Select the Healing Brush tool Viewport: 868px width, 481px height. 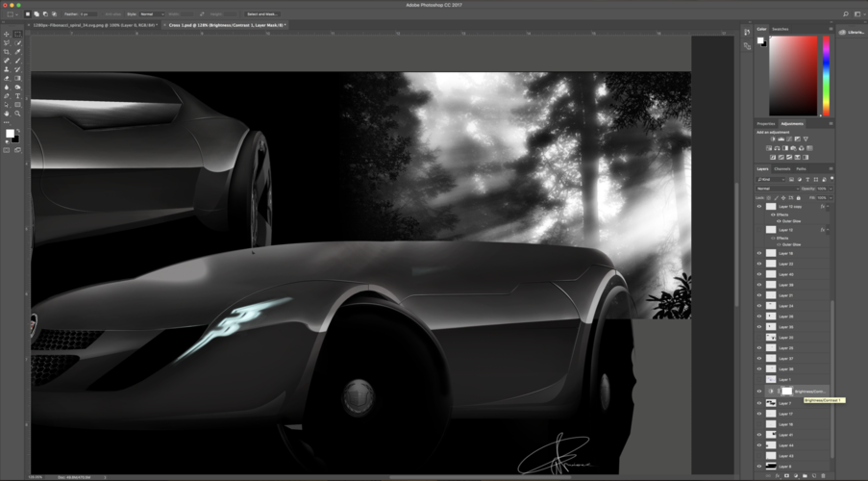pyautogui.click(x=7, y=61)
